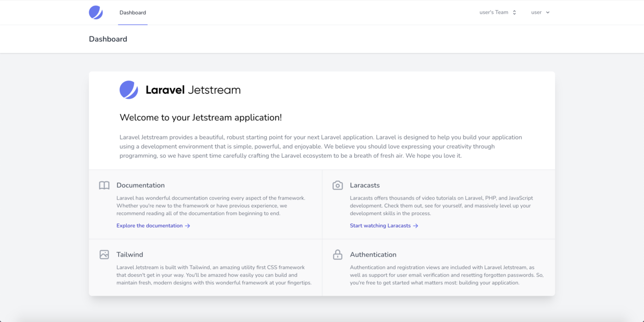Click the Laravel Jetstream wordmark text
644x322 pixels.
point(193,90)
